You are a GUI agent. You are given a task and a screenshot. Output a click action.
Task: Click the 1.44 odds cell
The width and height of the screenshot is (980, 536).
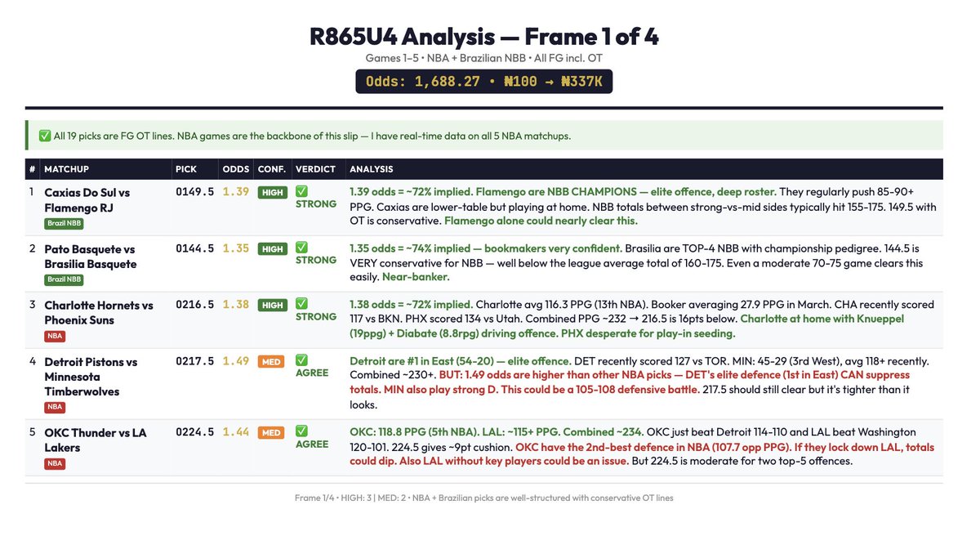point(236,432)
